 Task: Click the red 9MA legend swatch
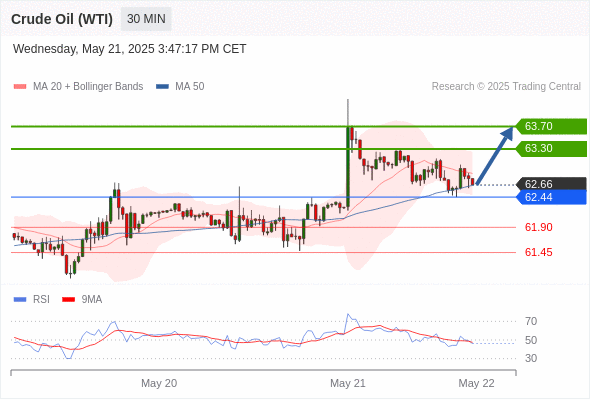[68, 300]
